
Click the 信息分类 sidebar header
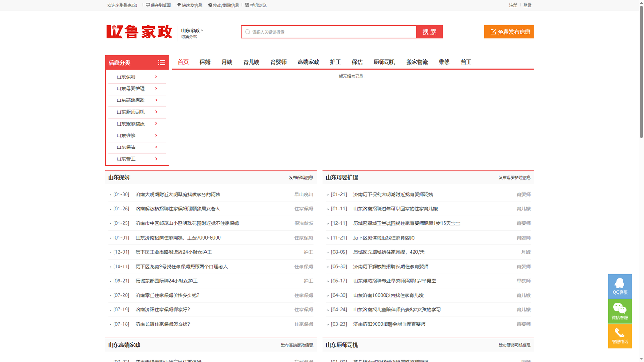pyautogui.click(x=137, y=63)
